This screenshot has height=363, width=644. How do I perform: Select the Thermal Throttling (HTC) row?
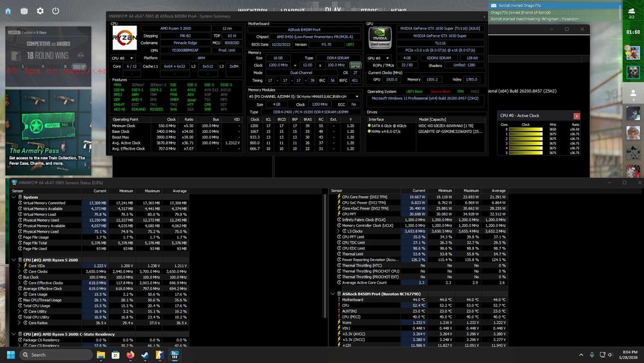(419, 266)
